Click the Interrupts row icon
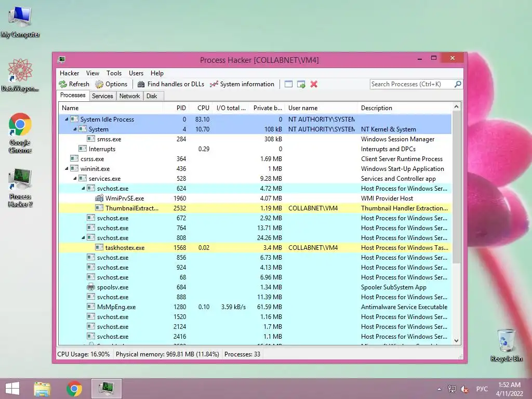 pos(83,149)
